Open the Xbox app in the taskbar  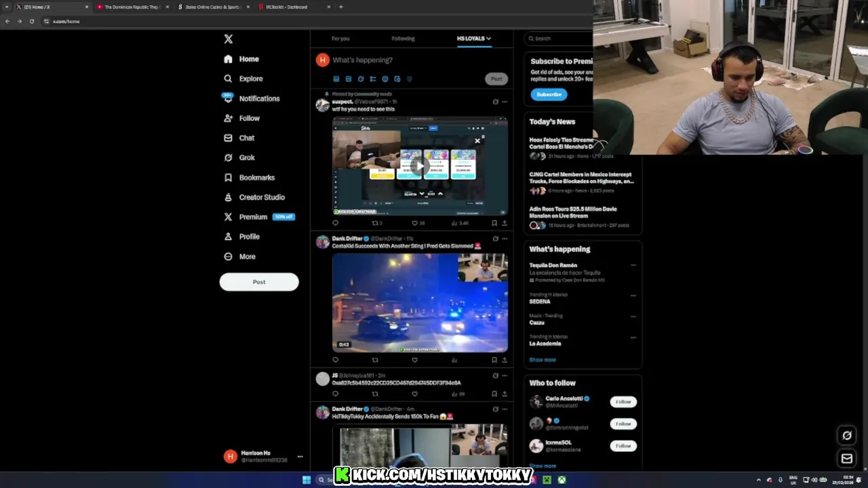point(562,480)
